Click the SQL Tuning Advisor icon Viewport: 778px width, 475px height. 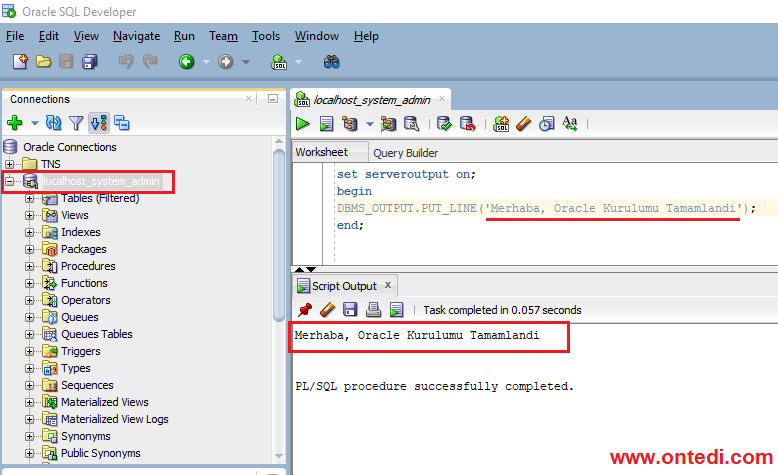click(411, 124)
